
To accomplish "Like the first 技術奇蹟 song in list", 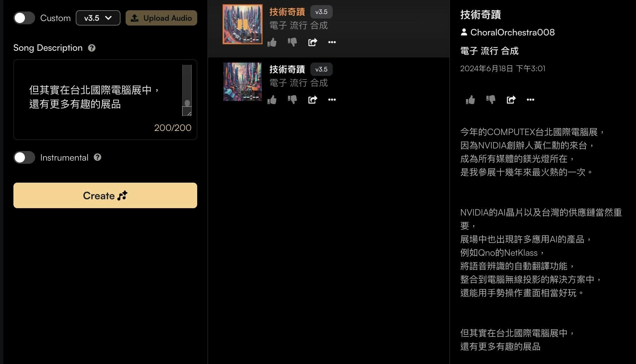I will pos(272,42).
